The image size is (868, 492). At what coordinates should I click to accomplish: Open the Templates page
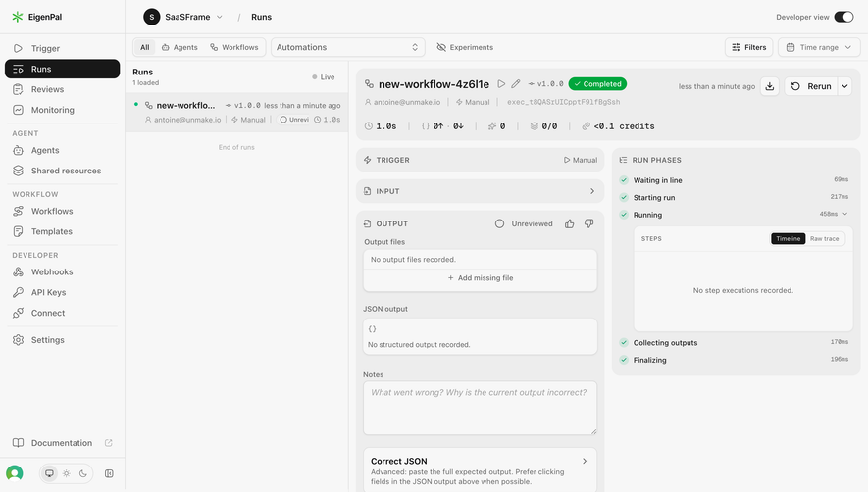coord(62,231)
